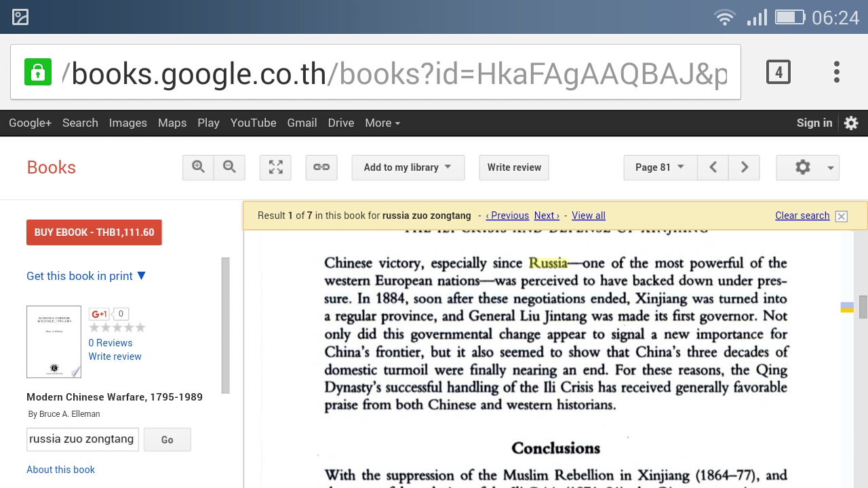The width and height of the screenshot is (868, 488).
Task: Open Google bar settings gear
Action: [851, 123]
